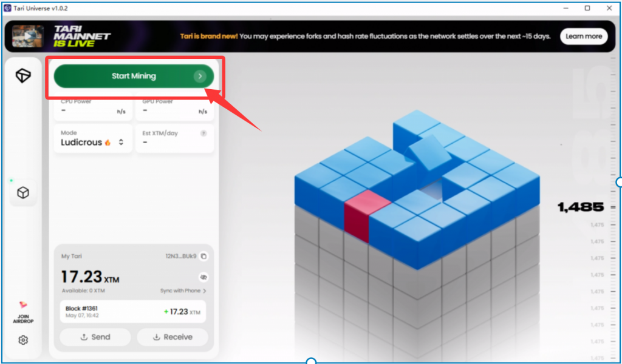Click the +17.23 XTM reward amount
622x364 pixels.
coord(182,312)
